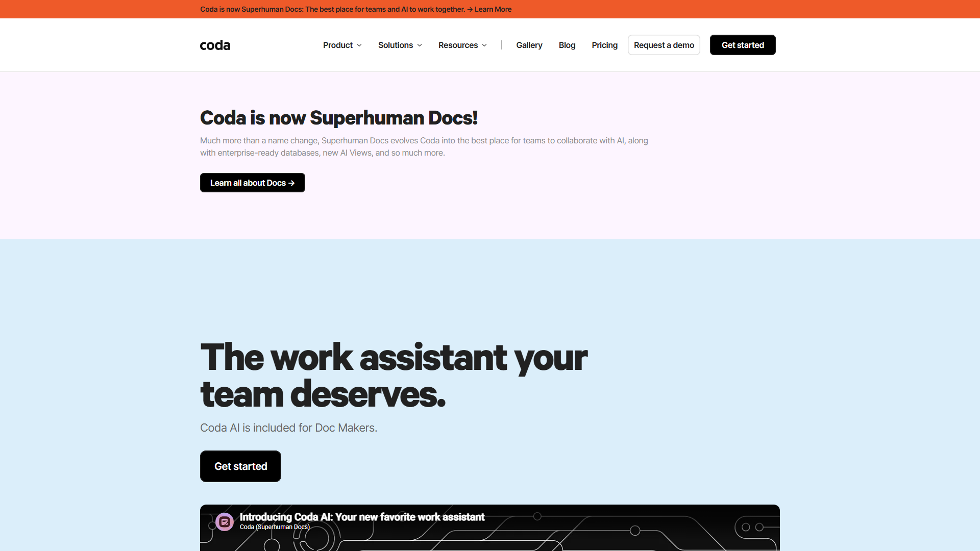Click Learn all about Docs button

(253, 183)
